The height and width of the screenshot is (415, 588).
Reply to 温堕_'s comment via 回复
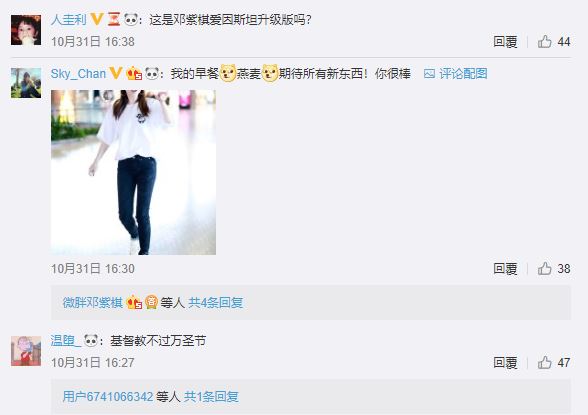click(x=505, y=363)
